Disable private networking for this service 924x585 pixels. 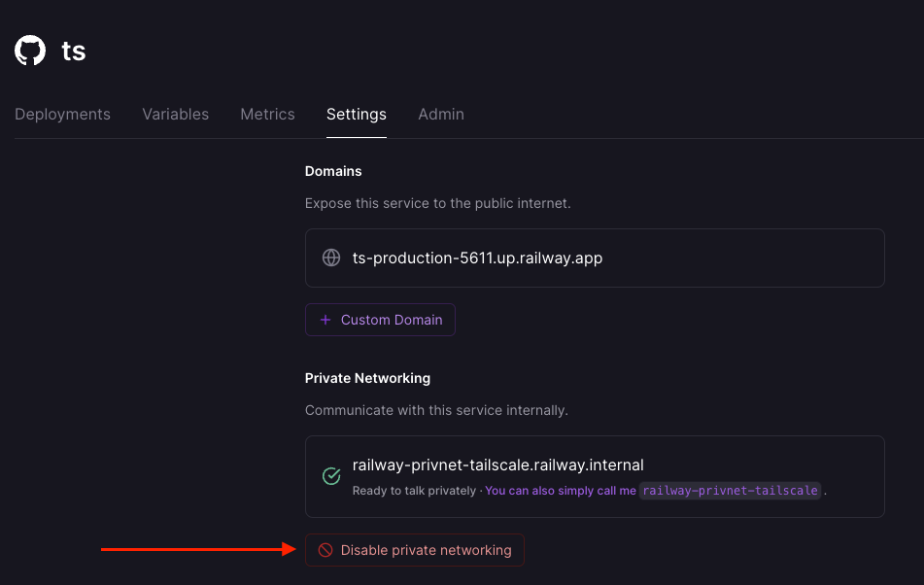(x=415, y=549)
